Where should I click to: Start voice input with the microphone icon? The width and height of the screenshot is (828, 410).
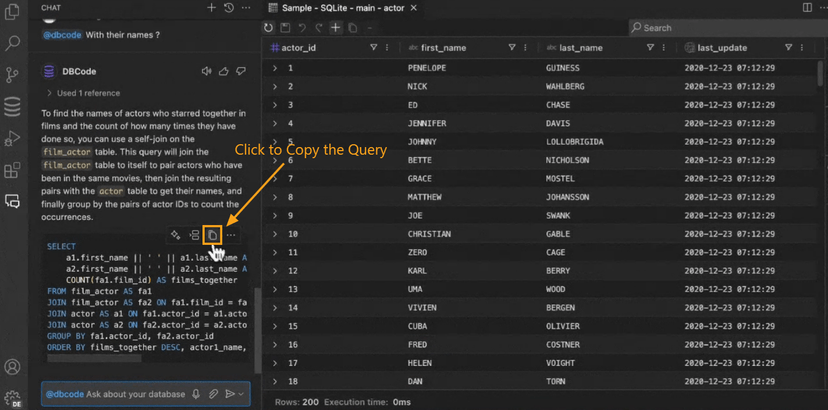coord(196,394)
